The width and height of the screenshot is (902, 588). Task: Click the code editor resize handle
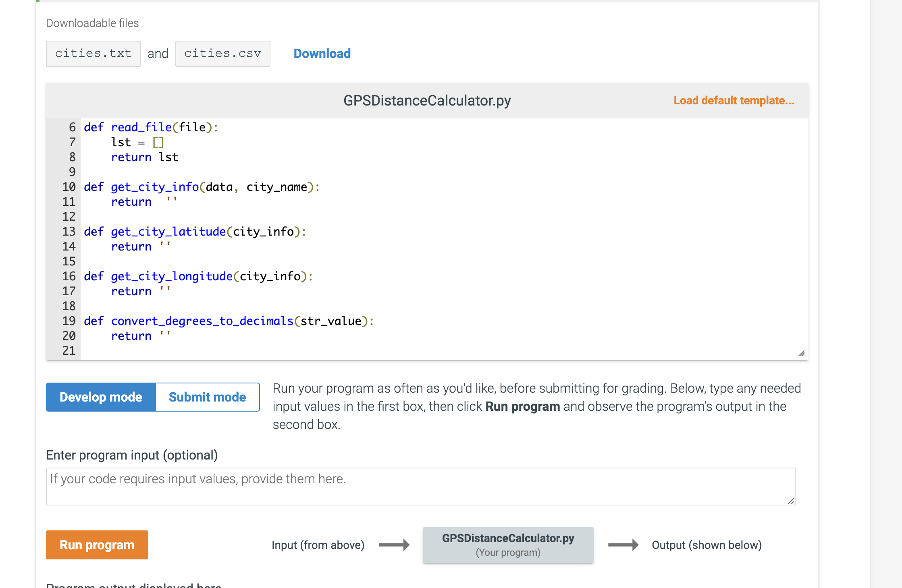pyautogui.click(x=801, y=353)
